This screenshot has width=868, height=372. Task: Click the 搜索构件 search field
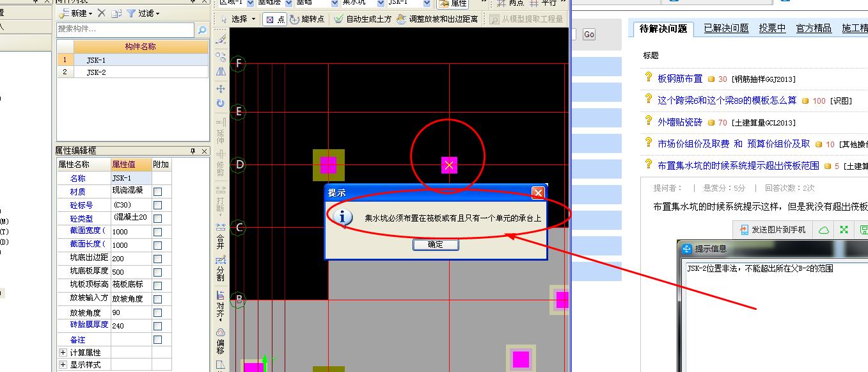click(125, 29)
